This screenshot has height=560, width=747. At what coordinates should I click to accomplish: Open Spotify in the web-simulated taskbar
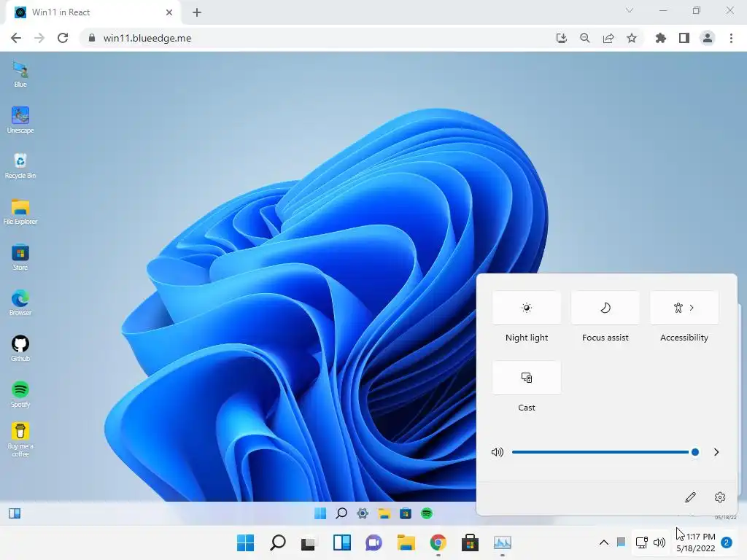click(427, 513)
